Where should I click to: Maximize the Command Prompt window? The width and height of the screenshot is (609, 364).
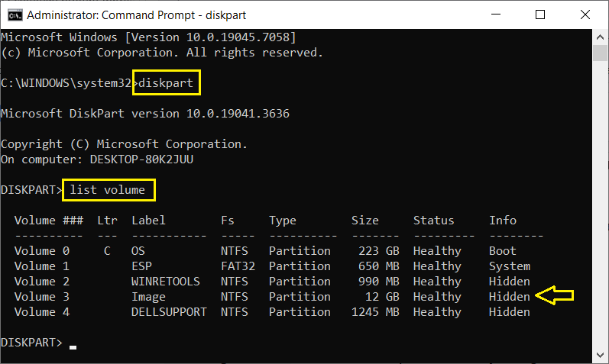click(x=540, y=14)
